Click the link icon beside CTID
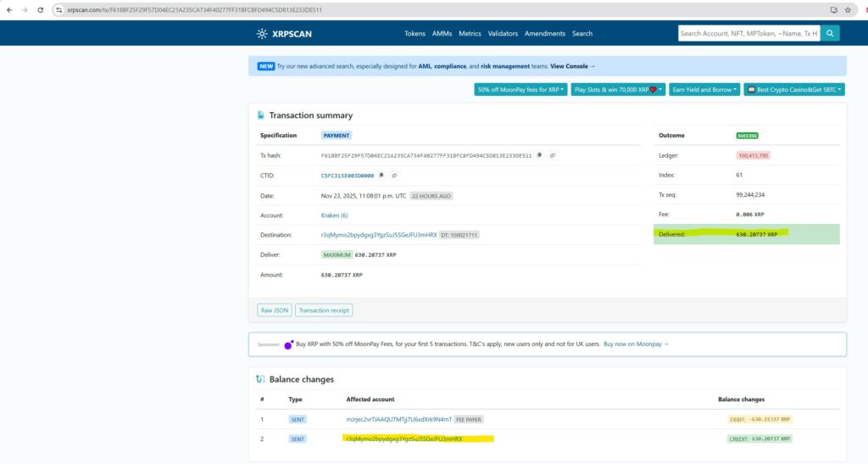This screenshot has width=868, height=464. pyautogui.click(x=394, y=176)
